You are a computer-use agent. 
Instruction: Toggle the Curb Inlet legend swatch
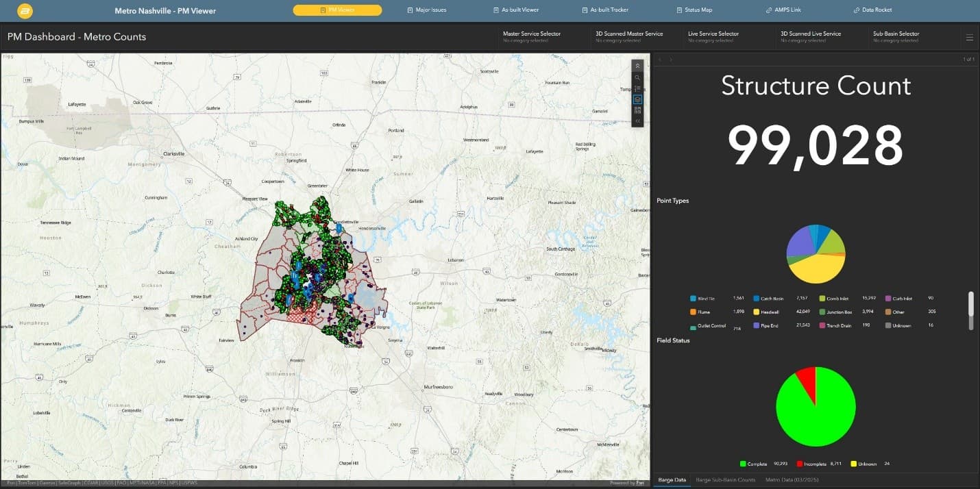tap(888, 299)
